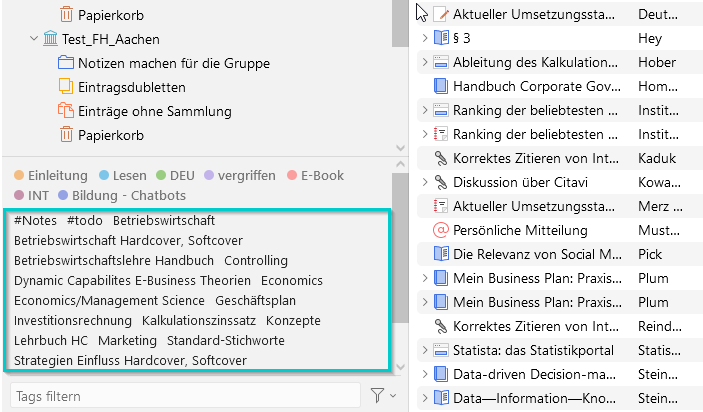Select the Controlling tag
Screen dimensions: 703x412
coord(256,260)
